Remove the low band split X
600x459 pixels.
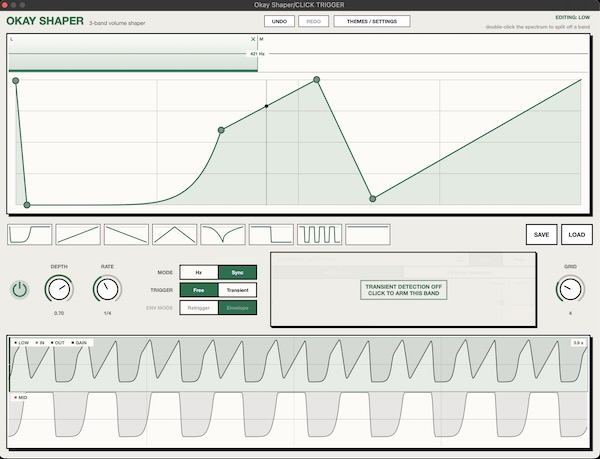(x=253, y=39)
